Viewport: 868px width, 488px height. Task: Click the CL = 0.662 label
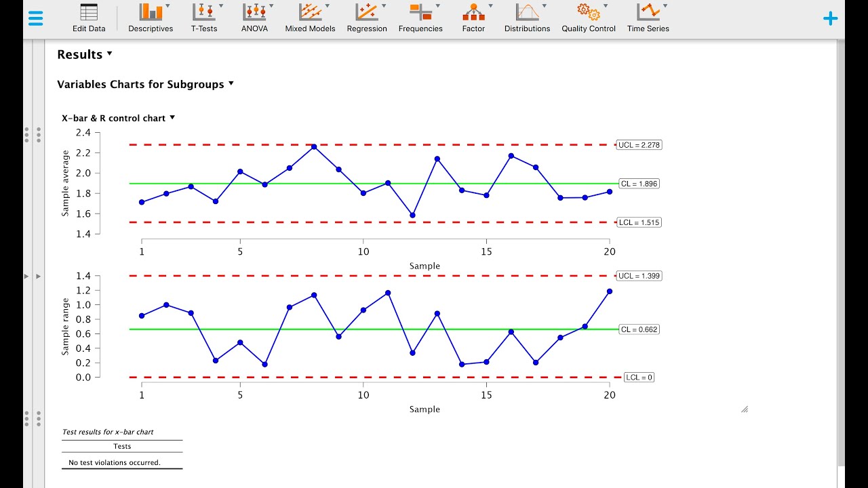639,329
